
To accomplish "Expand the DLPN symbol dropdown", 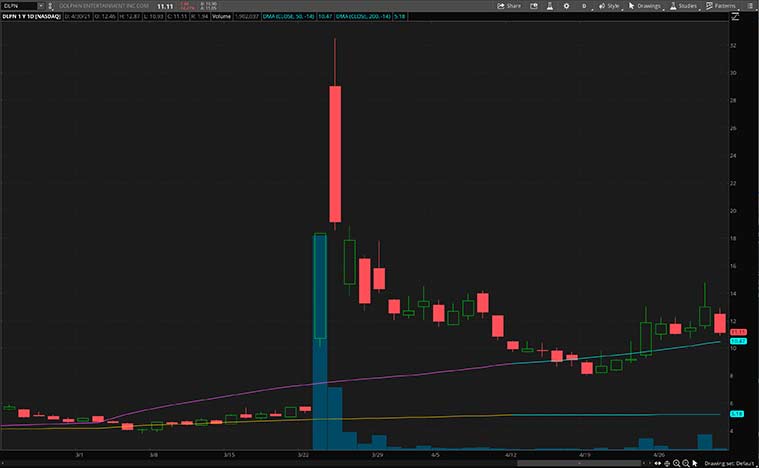I will (40, 5).
